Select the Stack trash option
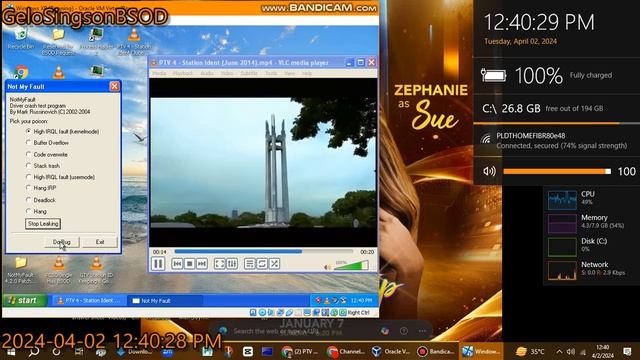 pos(43,166)
